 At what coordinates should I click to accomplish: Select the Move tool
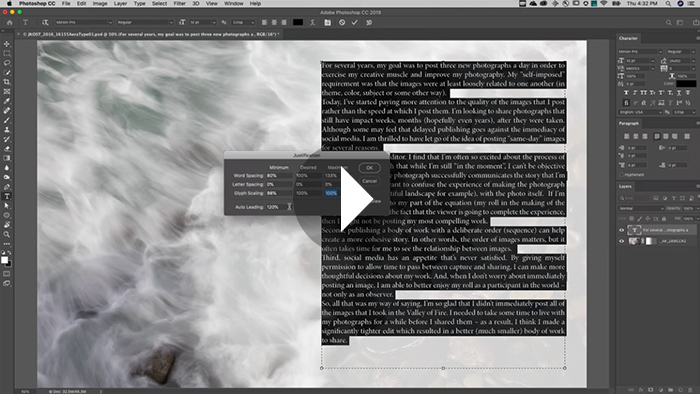click(x=7, y=44)
